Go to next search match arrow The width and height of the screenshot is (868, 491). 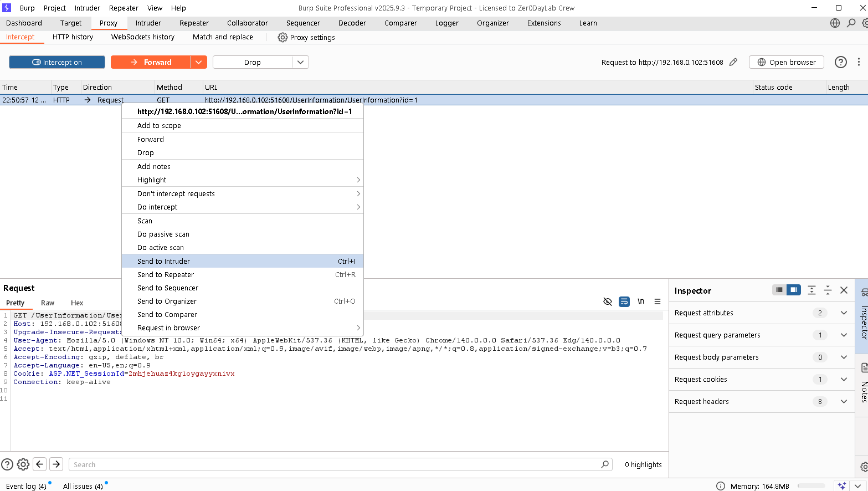[57, 464]
